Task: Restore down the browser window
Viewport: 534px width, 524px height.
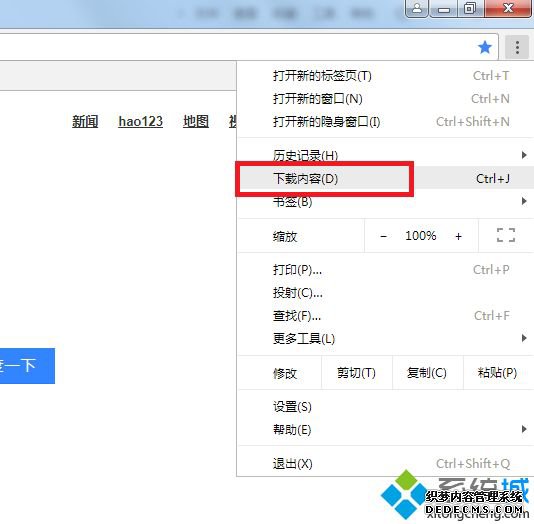Action: click(x=470, y=8)
